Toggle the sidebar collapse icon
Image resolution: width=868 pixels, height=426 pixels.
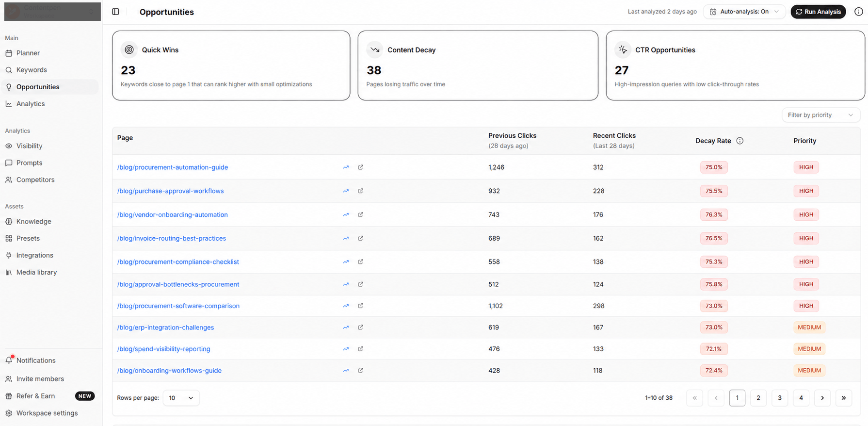(x=115, y=12)
